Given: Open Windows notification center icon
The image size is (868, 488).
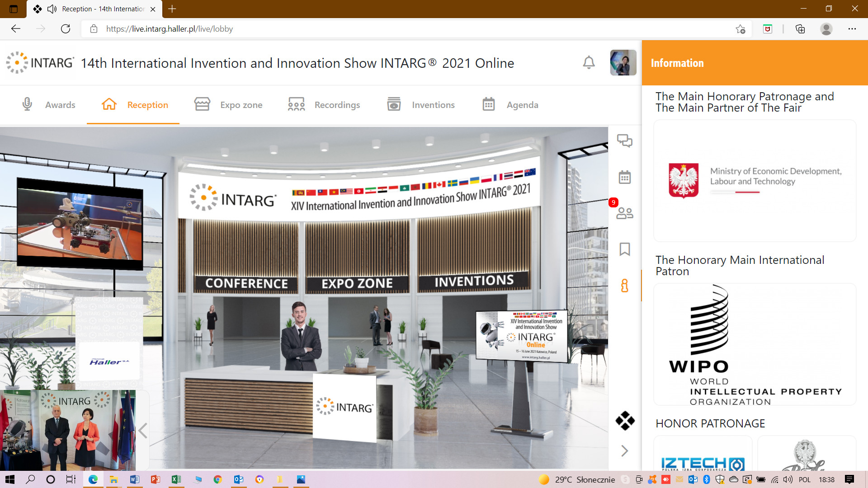Looking at the screenshot, I should 849,479.
